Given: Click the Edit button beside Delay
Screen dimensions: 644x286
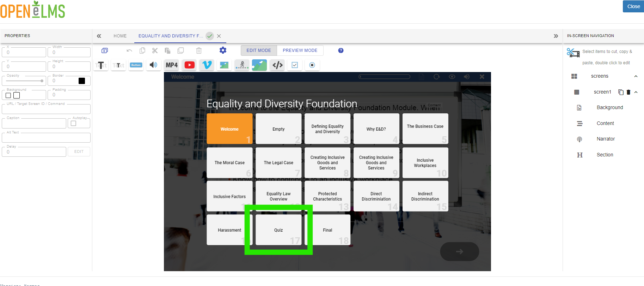Looking at the screenshot, I should pos(79,152).
